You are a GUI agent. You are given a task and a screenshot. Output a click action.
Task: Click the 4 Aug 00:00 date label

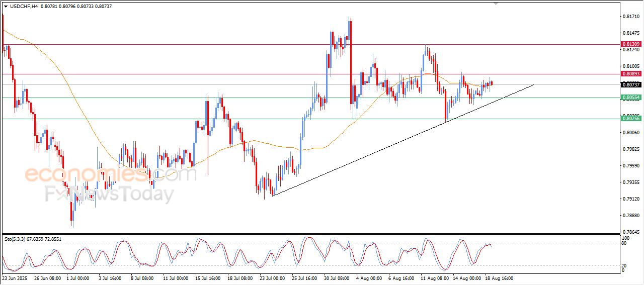point(368,278)
